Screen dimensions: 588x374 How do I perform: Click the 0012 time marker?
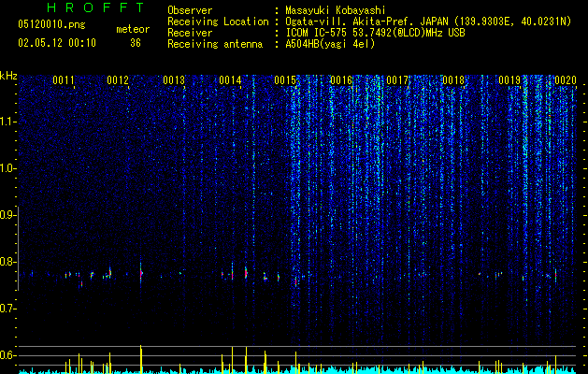click(118, 80)
